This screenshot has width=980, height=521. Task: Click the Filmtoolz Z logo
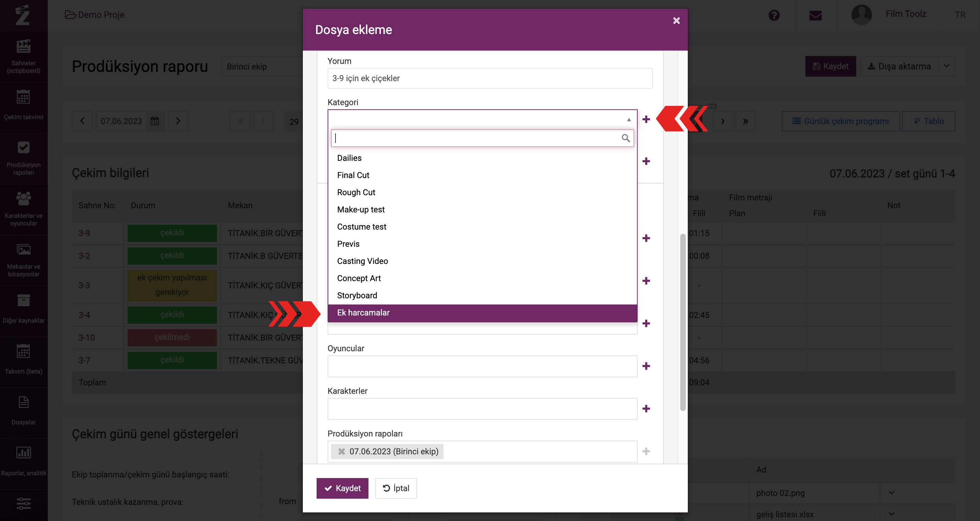pyautogui.click(x=23, y=15)
